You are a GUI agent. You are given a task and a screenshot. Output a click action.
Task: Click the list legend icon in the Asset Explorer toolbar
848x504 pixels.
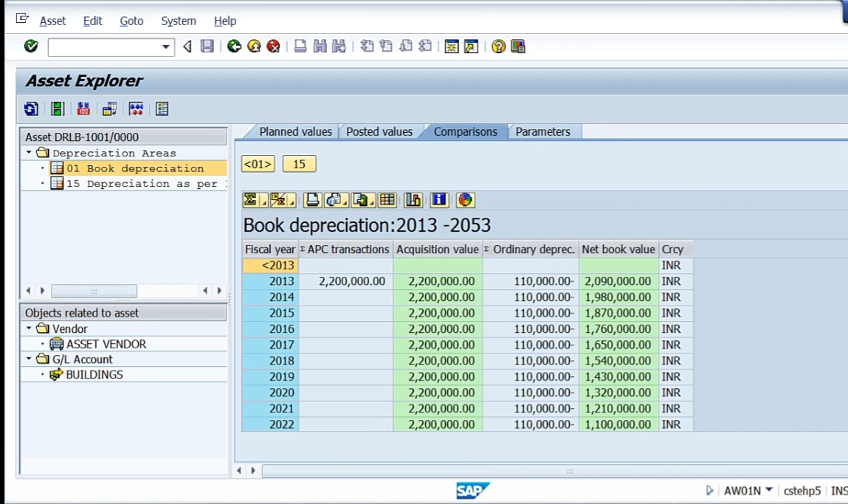click(162, 108)
